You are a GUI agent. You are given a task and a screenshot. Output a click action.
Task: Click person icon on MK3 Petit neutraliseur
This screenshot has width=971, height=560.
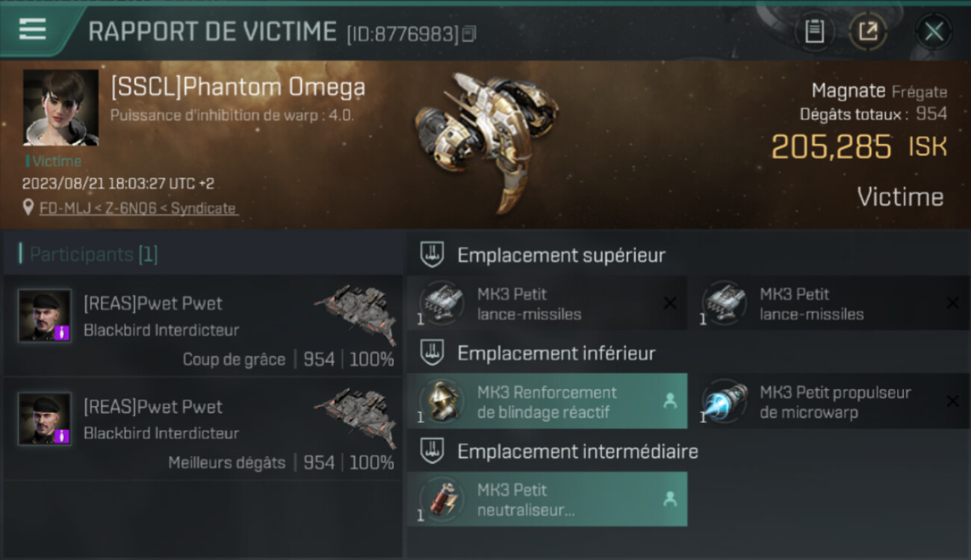point(670,499)
